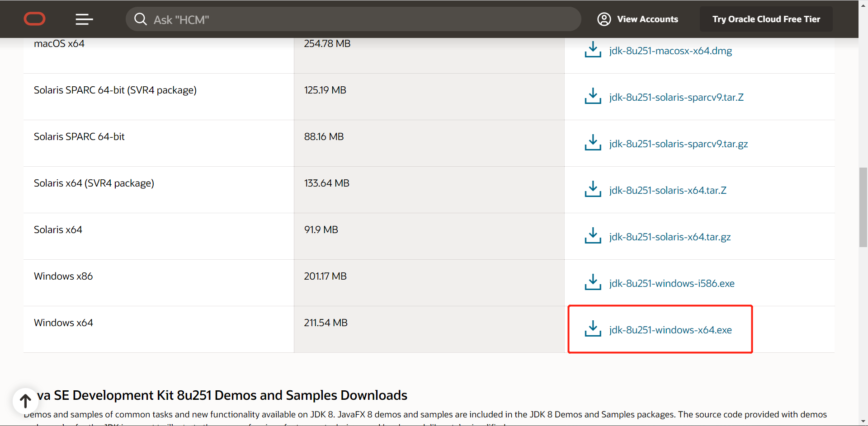Open jdk-8u251-solaris-sparcv9.tar.gz link
The image size is (868, 426).
tap(679, 144)
